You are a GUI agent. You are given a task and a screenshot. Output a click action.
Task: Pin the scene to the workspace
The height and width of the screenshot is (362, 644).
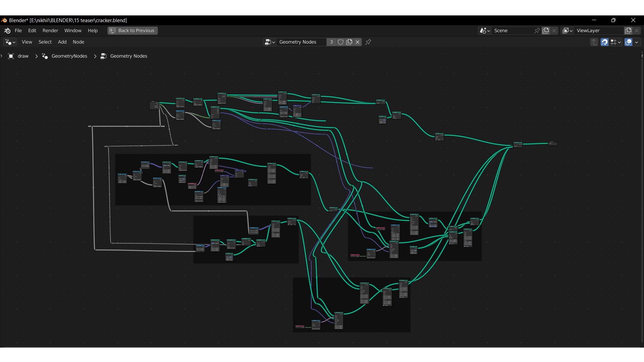pos(537,31)
